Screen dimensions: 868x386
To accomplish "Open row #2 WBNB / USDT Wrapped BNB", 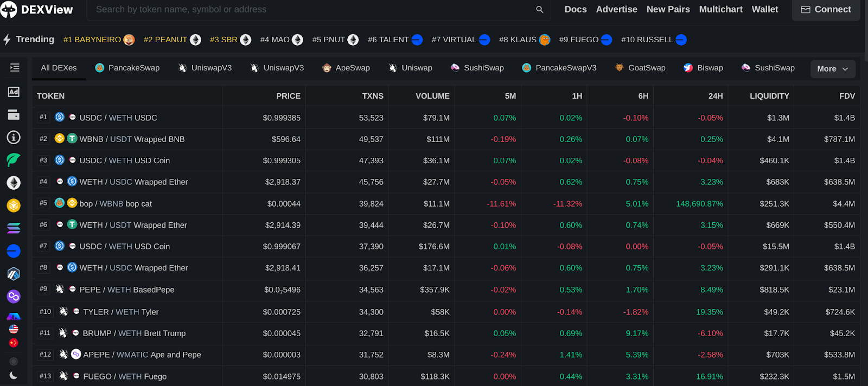I will tap(446, 139).
